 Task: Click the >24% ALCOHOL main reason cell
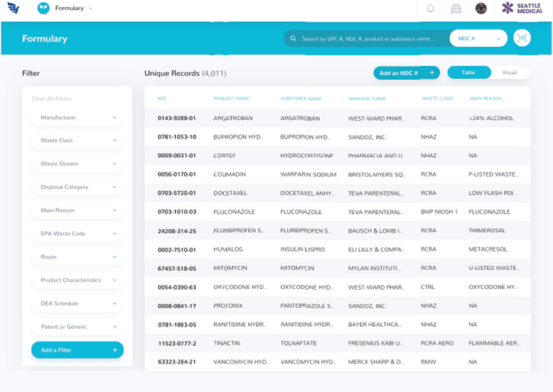pos(491,118)
